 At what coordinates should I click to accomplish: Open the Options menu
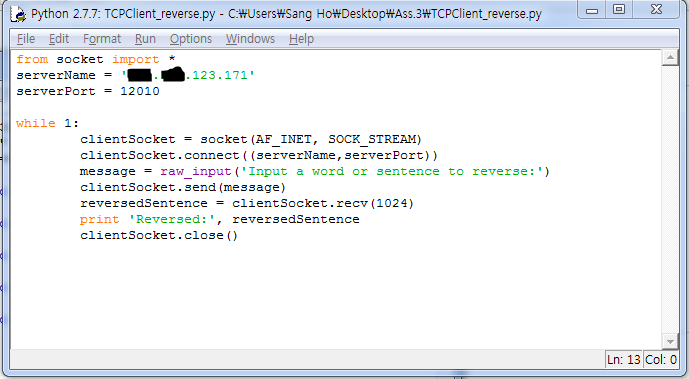click(191, 39)
